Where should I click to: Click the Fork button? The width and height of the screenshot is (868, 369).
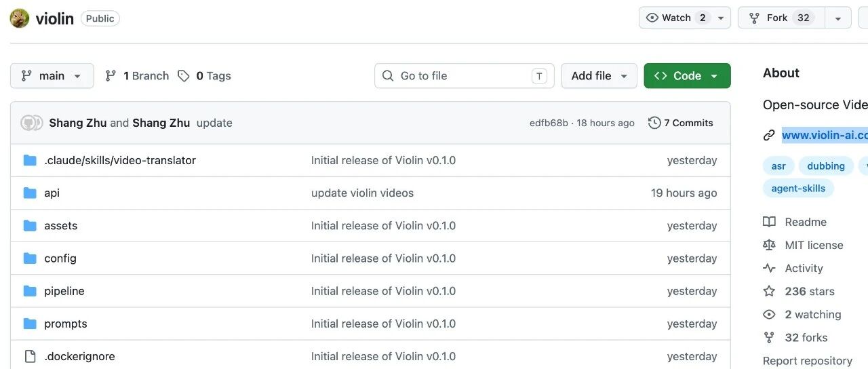click(781, 18)
